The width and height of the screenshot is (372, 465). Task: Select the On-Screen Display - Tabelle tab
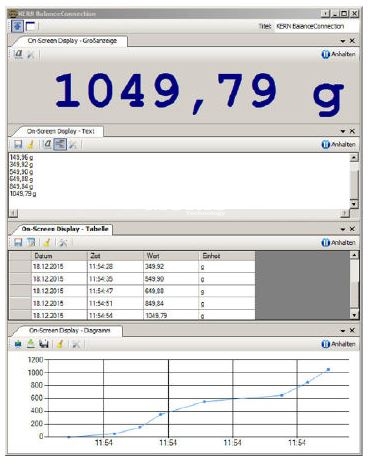point(65,229)
